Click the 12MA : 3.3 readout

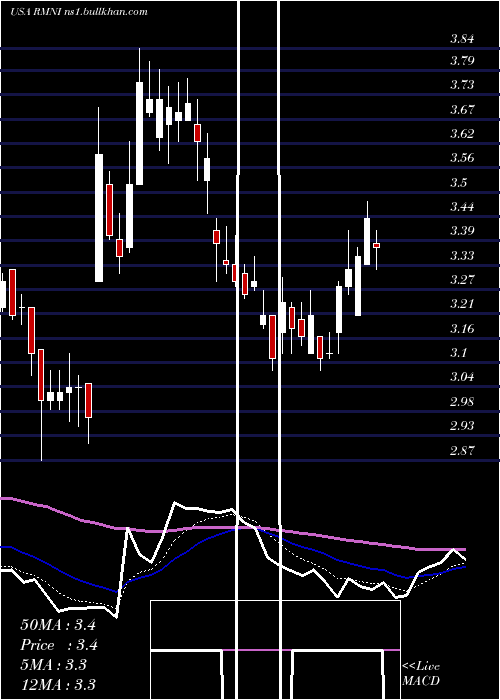[58, 684]
